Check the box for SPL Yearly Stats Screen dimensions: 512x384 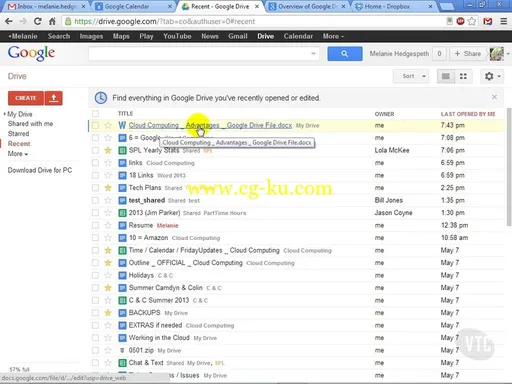click(95, 150)
